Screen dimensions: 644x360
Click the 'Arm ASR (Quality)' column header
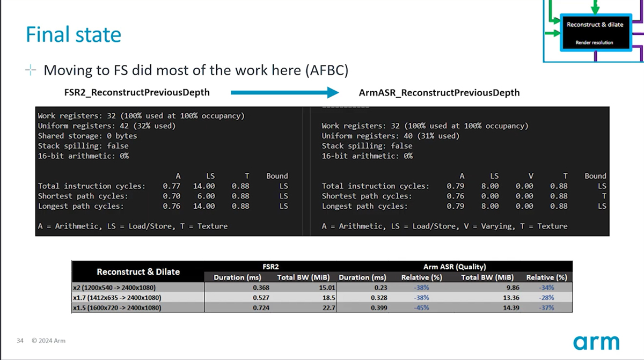(455, 266)
